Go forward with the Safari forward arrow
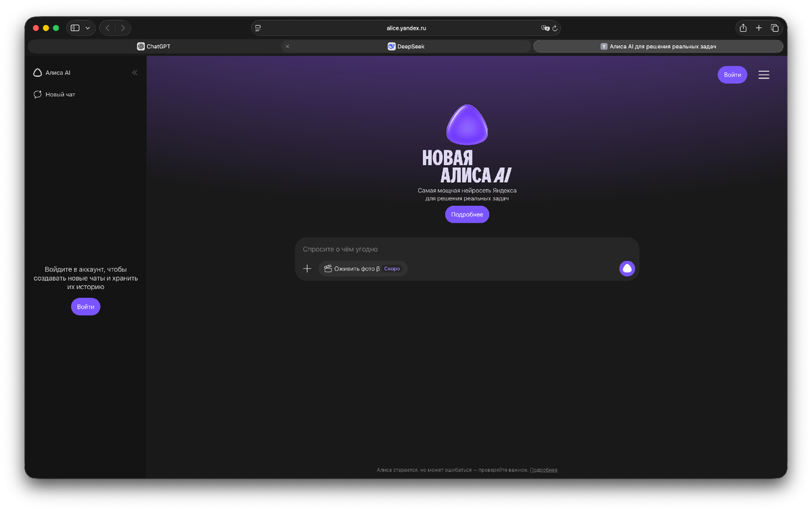The height and width of the screenshot is (511, 812). (123, 28)
